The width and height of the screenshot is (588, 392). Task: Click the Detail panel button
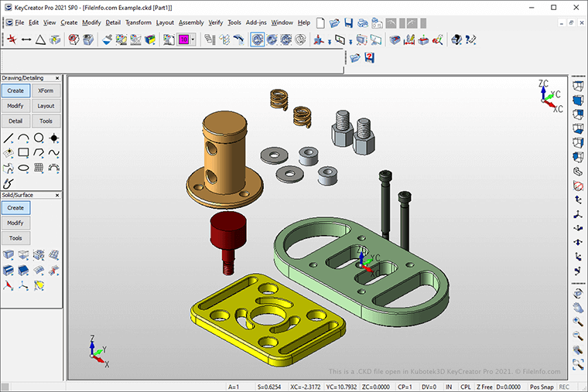(15, 121)
